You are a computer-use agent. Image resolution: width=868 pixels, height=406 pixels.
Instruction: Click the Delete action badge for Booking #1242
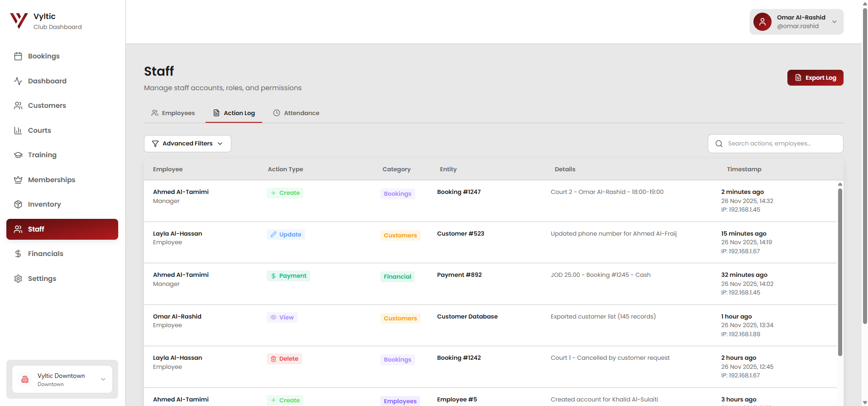[x=284, y=359]
